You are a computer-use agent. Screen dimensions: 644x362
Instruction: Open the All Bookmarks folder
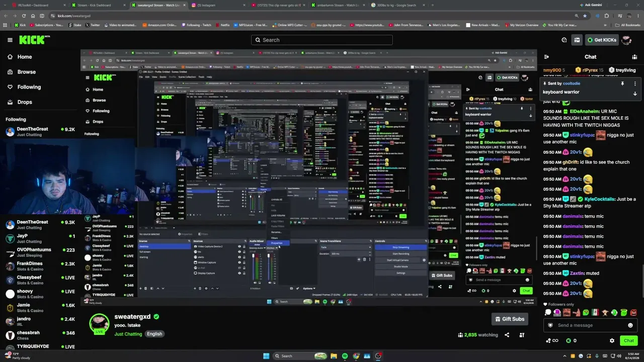pos(627,25)
